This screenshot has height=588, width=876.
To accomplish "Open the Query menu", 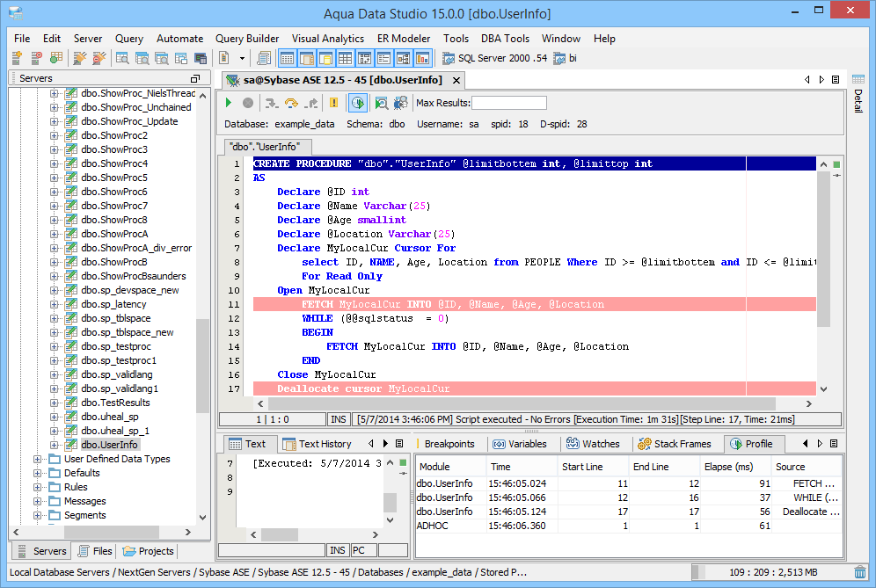I will (129, 39).
